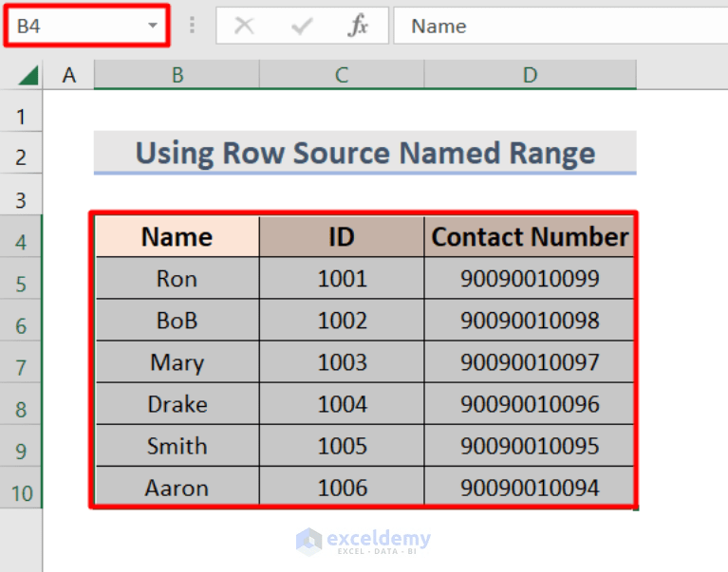Click the Name header cell
Image resolution: width=728 pixels, height=572 pixels.
[x=177, y=236]
